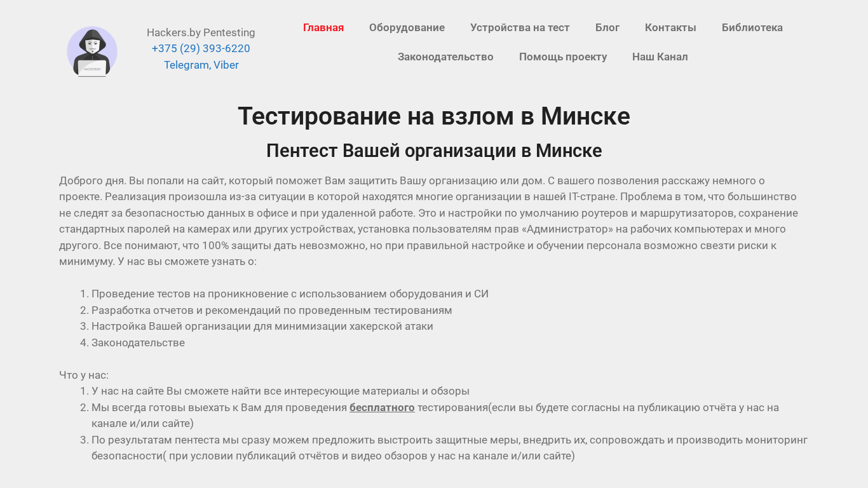868x488 pixels.
Task: Click list item Проведение тестов на проникновение
Action: 290,294
